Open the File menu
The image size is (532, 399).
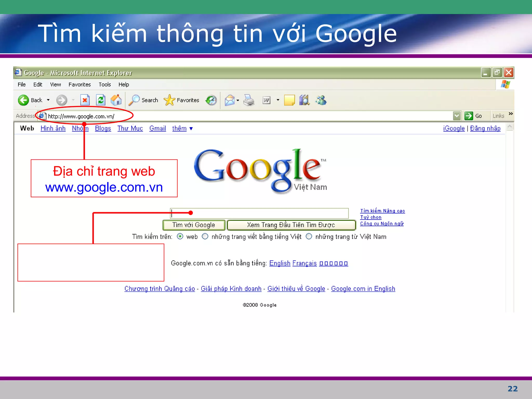pos(22,84)
